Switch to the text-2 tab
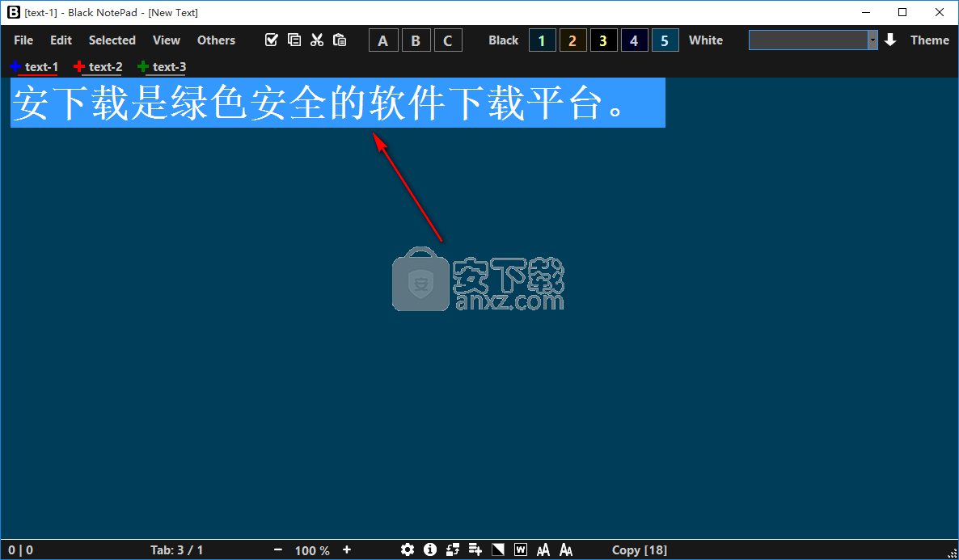 coord(106,66)
